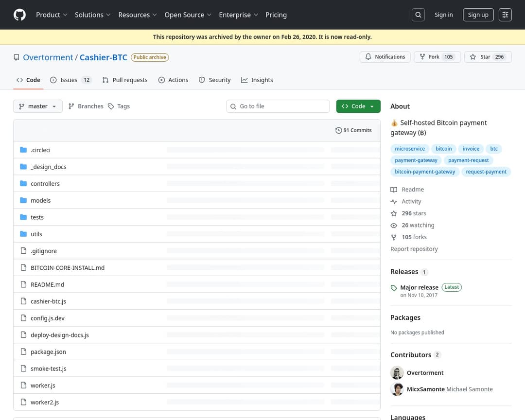The image size is (525, 420).
Task: Click the .gitignore file icon
Action: pos(23,250)
